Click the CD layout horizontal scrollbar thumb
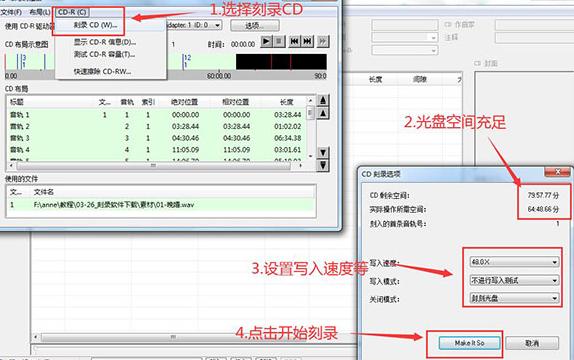Viewport: 574px width, 360px height. tap(153, 166)
